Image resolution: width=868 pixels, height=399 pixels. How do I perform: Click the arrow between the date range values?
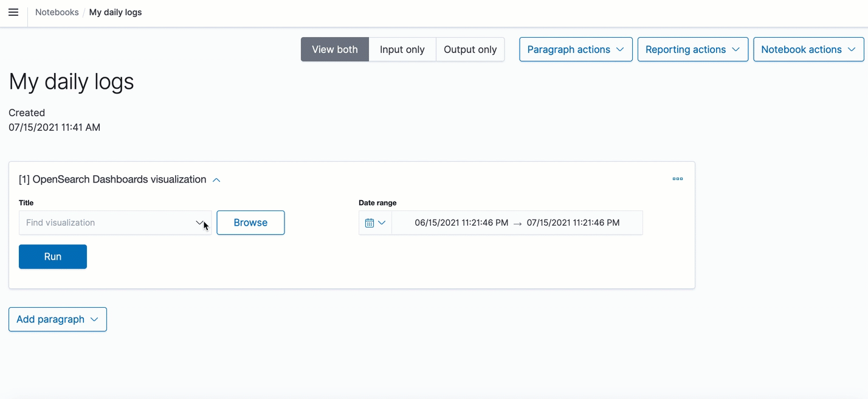tap(517, 223)
